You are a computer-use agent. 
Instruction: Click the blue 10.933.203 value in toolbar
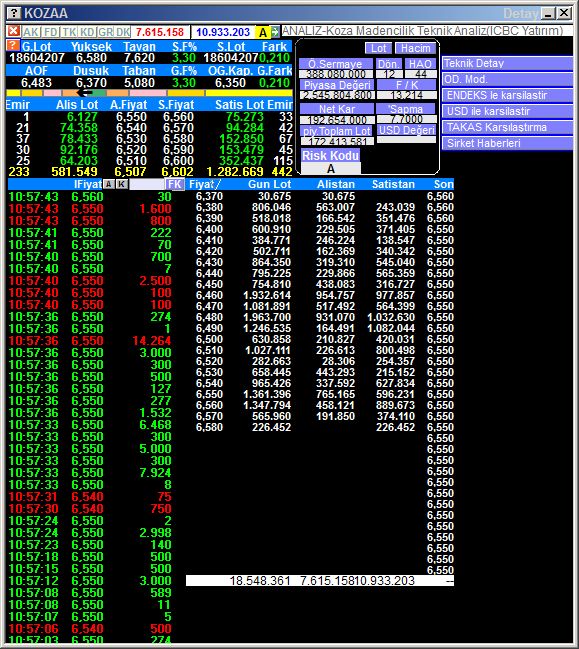[x=223, y=32]
